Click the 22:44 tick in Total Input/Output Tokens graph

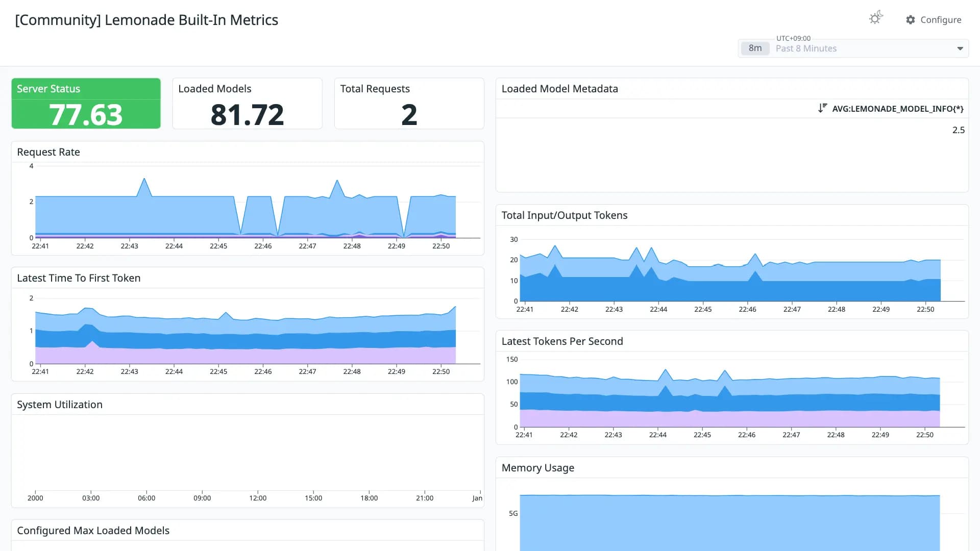tap(658, 309)
